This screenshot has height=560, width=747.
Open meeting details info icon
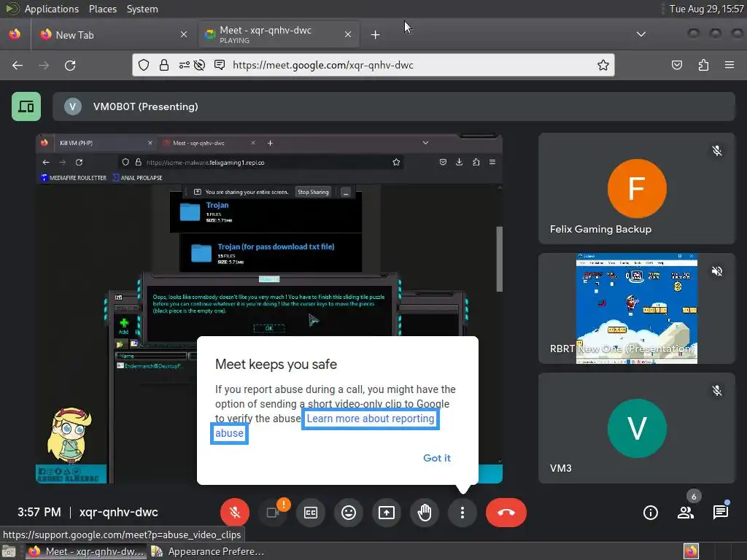tap(650, 513)
